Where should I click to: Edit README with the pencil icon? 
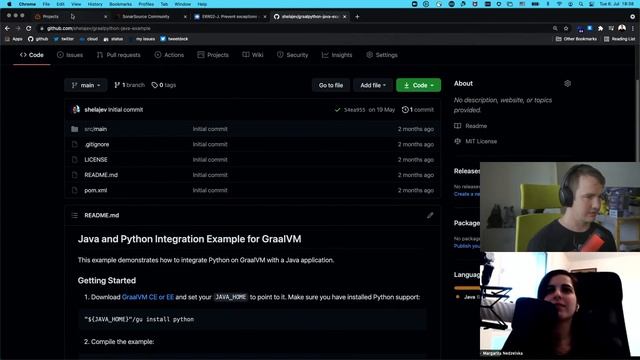pyautogui.click(x=430, y=215)
